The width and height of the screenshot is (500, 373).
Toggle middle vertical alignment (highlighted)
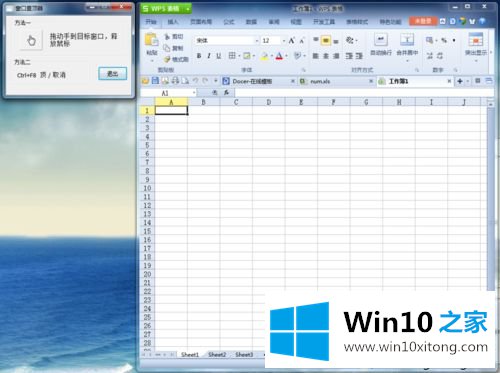pos(326,40)
